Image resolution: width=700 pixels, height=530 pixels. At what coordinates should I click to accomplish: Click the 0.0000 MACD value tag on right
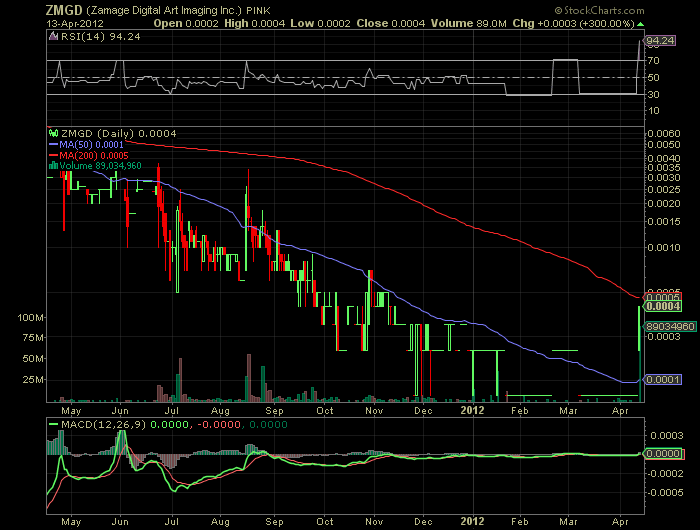(663, 454)
